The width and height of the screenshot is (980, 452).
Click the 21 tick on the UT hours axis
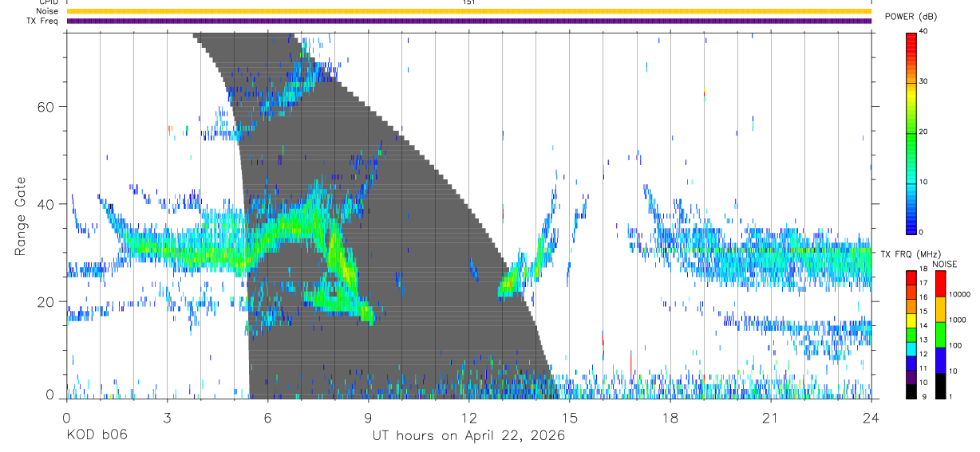click(771, 417)
